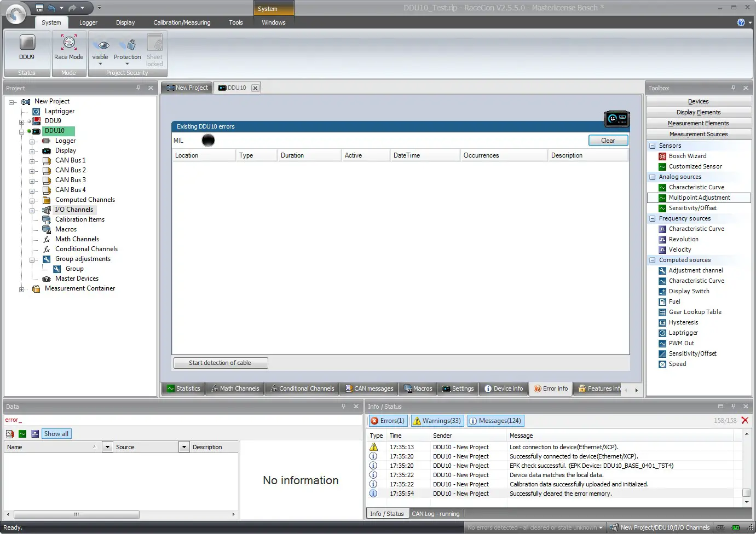This screenshot has height=534, width=756.
Task: Switch to the New Project document tab
Action: [x=187, y=88]
